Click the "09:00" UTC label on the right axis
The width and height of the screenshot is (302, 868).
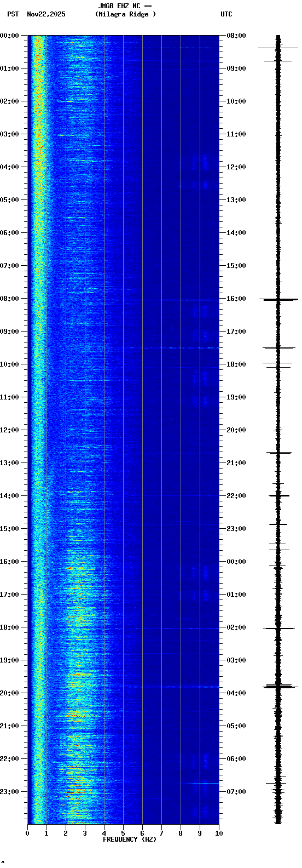tap(236, 68)
